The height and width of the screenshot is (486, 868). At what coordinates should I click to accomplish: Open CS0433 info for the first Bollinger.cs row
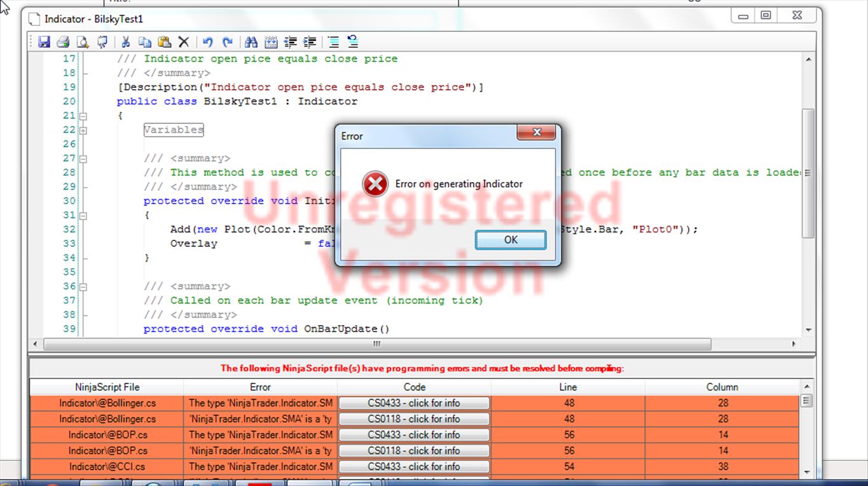[x=414, y=403]
